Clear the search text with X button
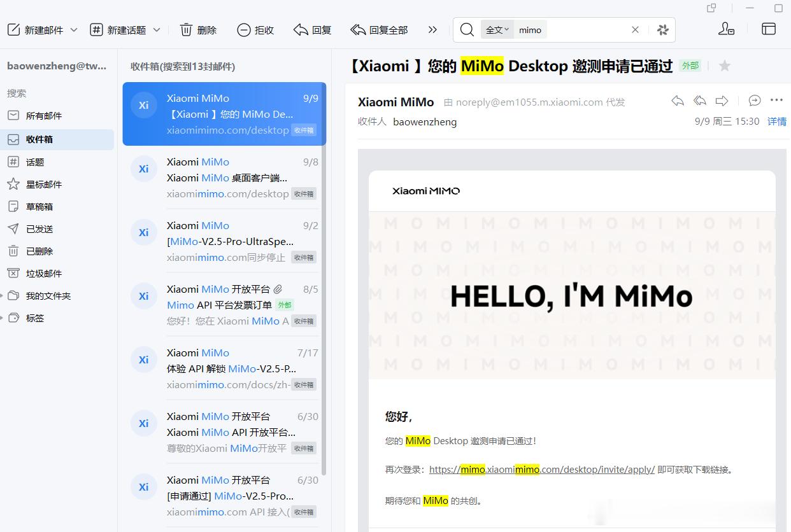The width and height of the screenshot is (791, 532). click(x=635, y=30)
